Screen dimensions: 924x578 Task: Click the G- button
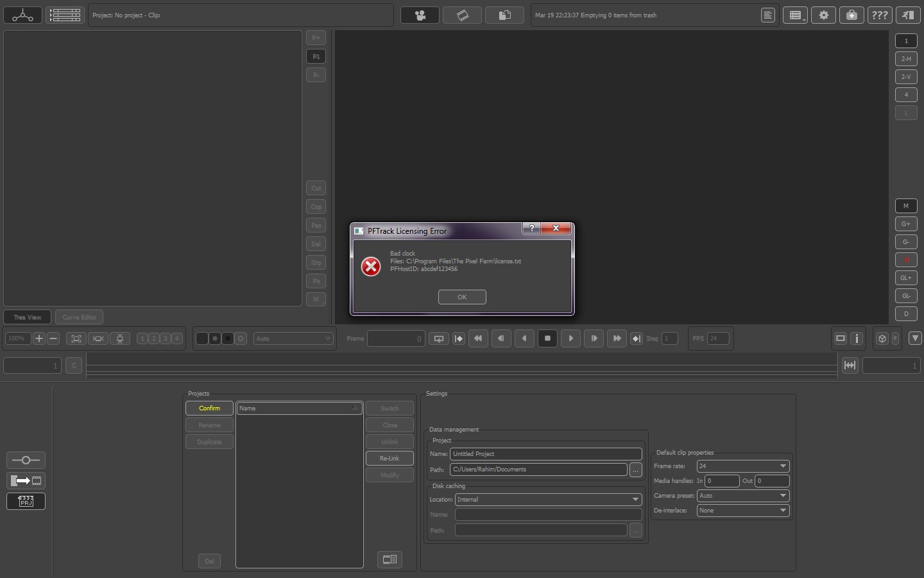click(x=906, y=241)
